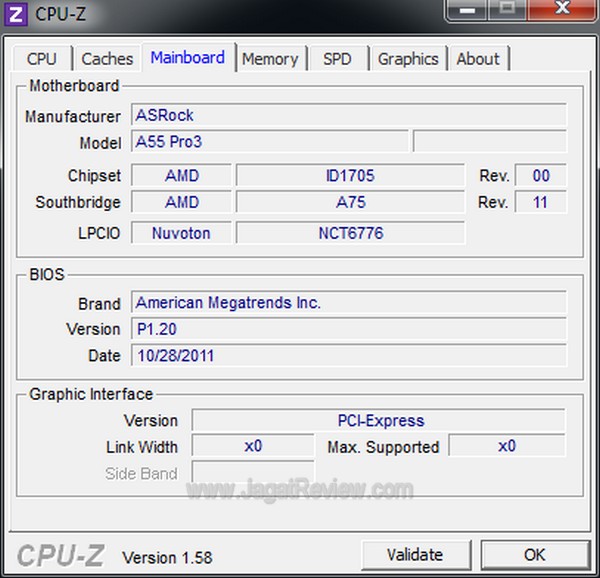Screen dimensions: 600x578
Task: Click the Graphic Interface Version PCI-Express
Action: [x=378, y=420]
